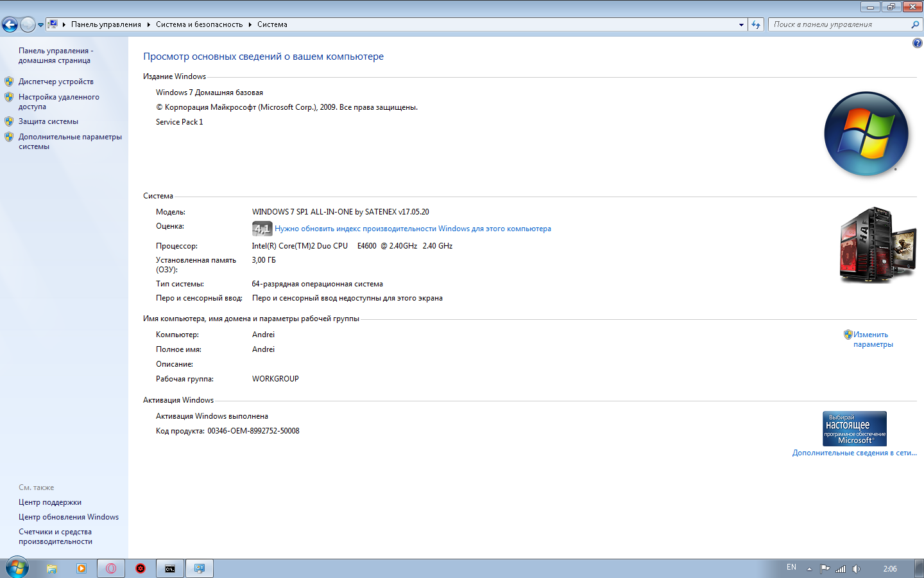924x578 pixels.
Task: Show hidden tray icons arrow
Action: (x=809, y=569)
